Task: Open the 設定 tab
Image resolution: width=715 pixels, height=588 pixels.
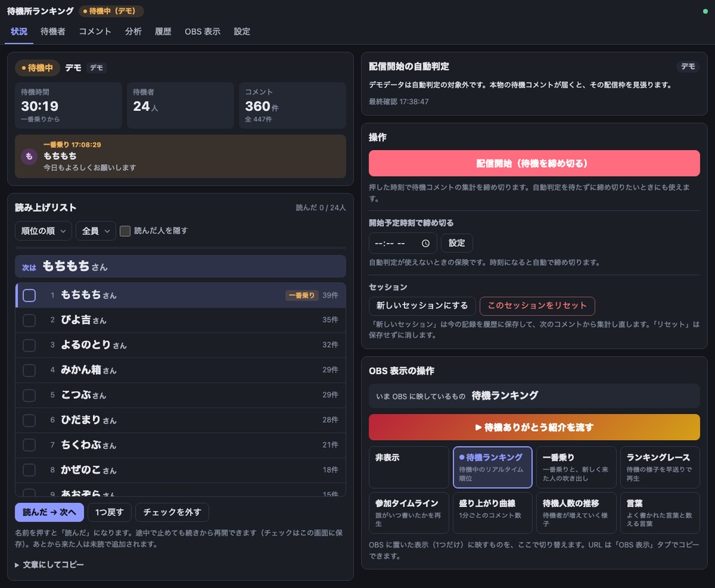Action: pyautogui.click(x=242, y=31)
